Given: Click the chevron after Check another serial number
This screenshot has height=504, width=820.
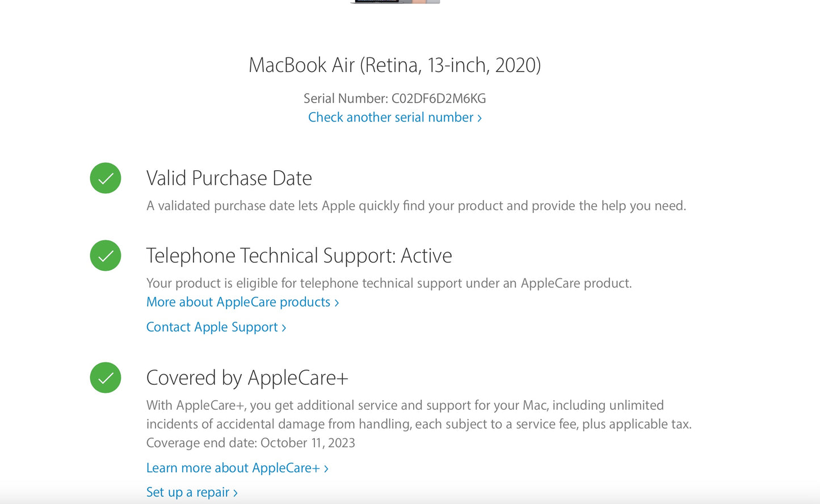Looking at the screenshot, I should (x=480, y=118).
